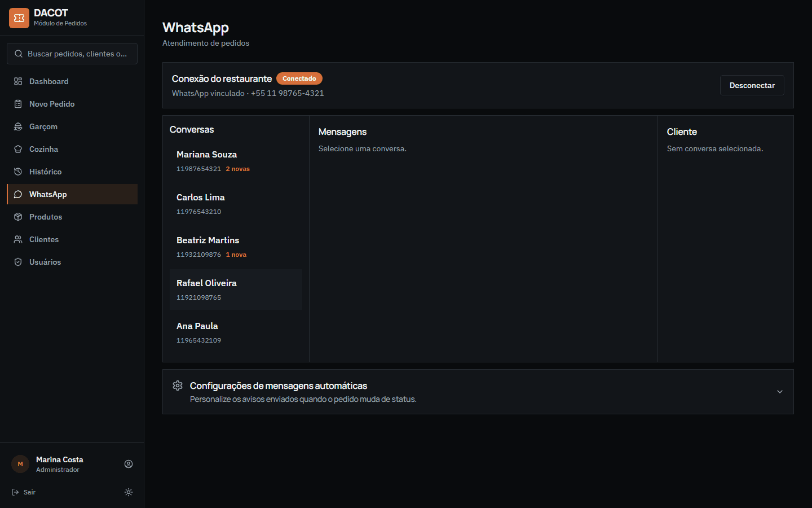Open Beatriz Martins' conversation
Image resolution: width=812 pixels, height=508 pixels.
(236, 247)
